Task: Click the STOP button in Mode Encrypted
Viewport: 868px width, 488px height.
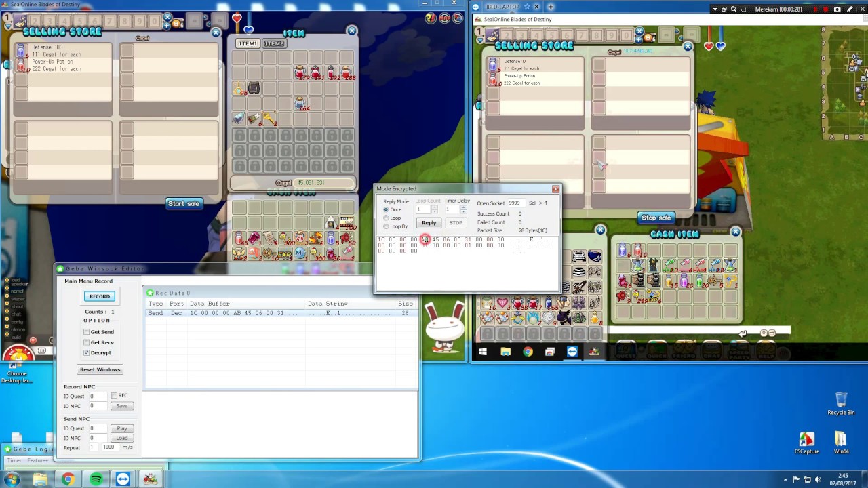Action: pyautogui.click(x=456, y=223)
